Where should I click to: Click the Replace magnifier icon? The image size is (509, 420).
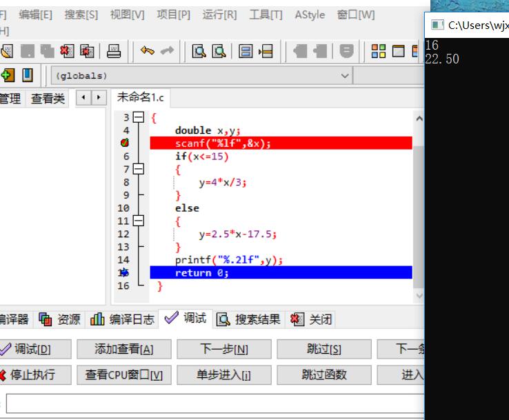pyautogui.click(x=219, y=51)
